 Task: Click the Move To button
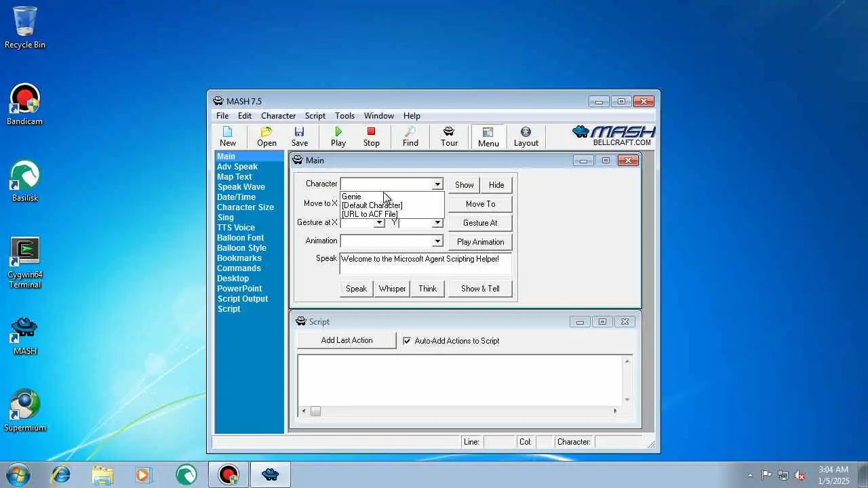click(480, 204)
